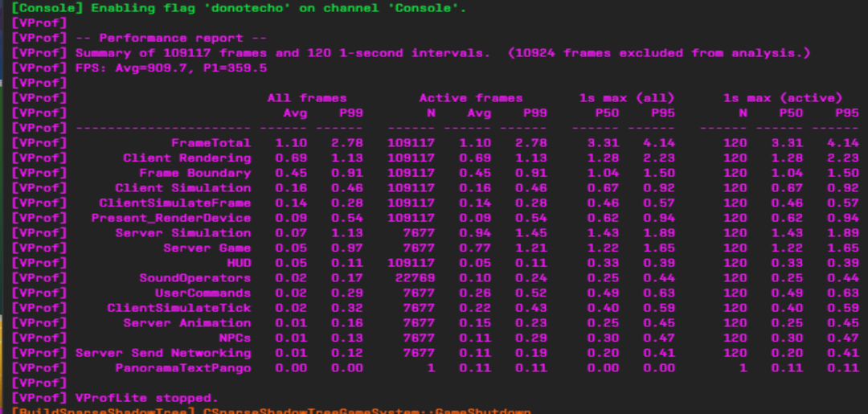Select the 'SoundOperators' row label
The image size is (868, 414).
(194, 278)
